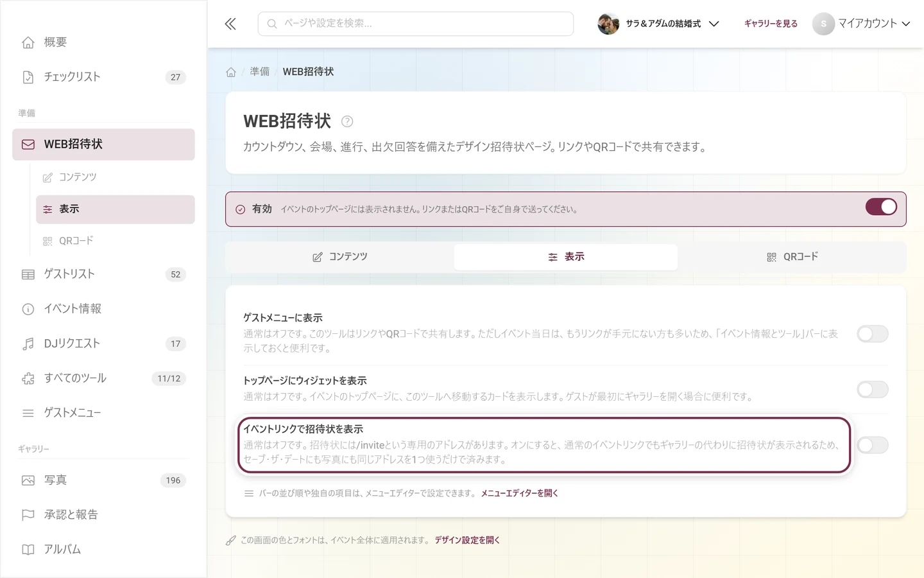924x578 pixels.
Task: Expand the マイアカウント dropdown
Action: pyautogui.click(x=862, y=24)
